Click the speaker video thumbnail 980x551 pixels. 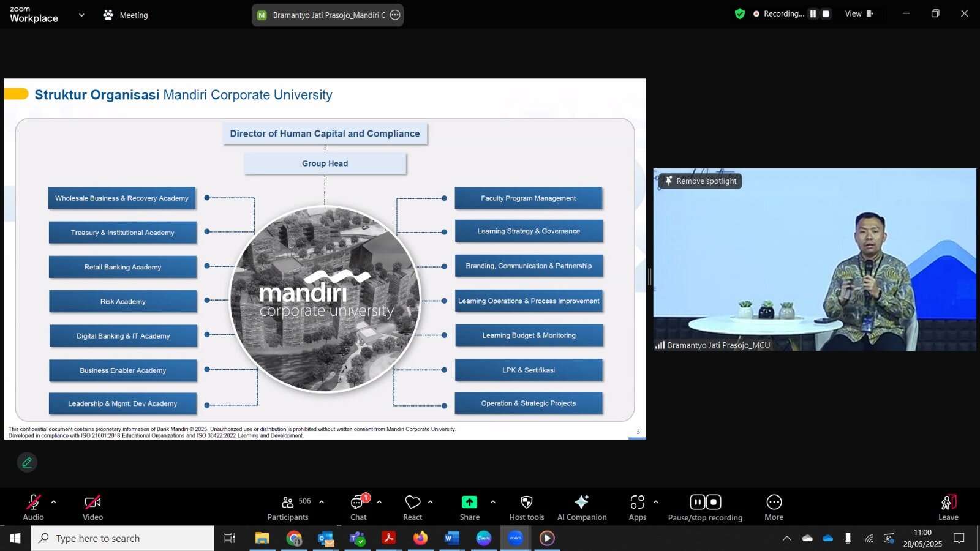tap(815, 260)
